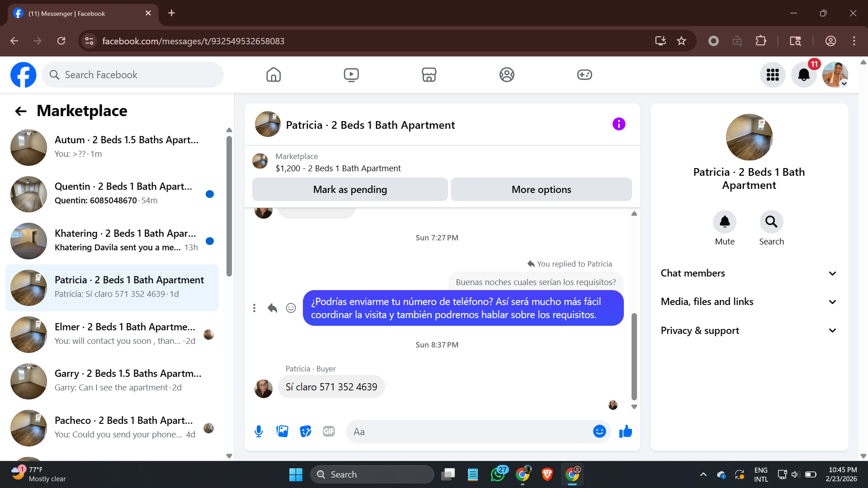This screenshot has width=868, height=488.
Task: Mute this conversation with bell icon
Action: tap(725, 222)
